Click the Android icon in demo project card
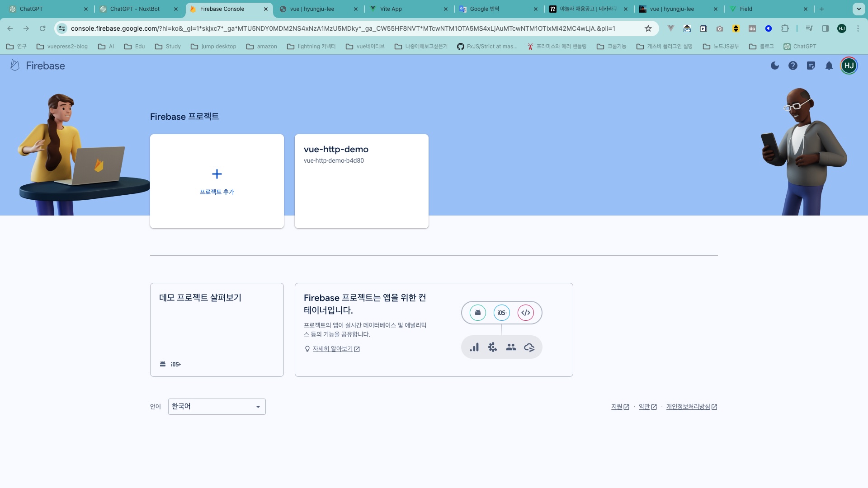Viewport: 868px width, 488px height. click(x=163, y=364)
